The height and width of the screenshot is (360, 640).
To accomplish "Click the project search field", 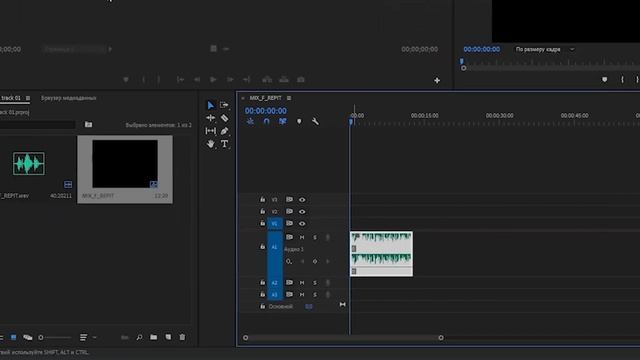I will point(38,124).
